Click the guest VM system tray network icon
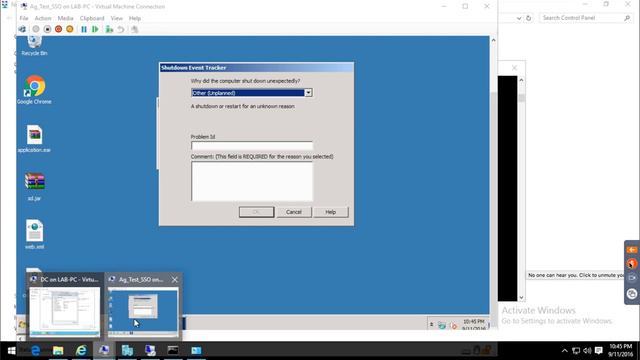This screenshot has width=640, height=360. point(442,325)
